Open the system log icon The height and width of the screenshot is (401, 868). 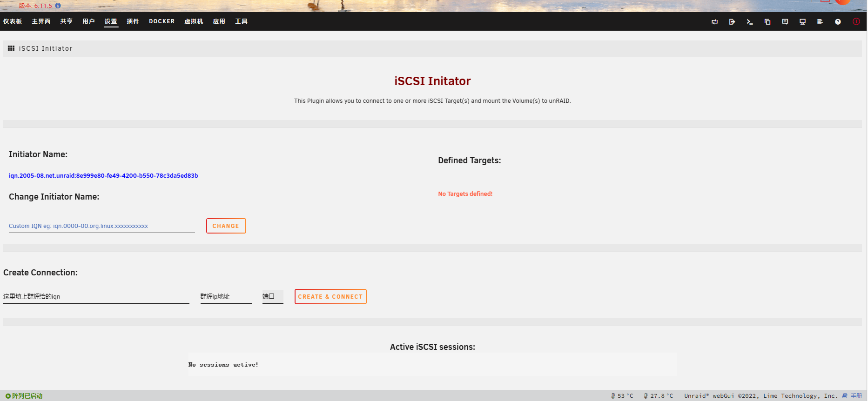820,22
